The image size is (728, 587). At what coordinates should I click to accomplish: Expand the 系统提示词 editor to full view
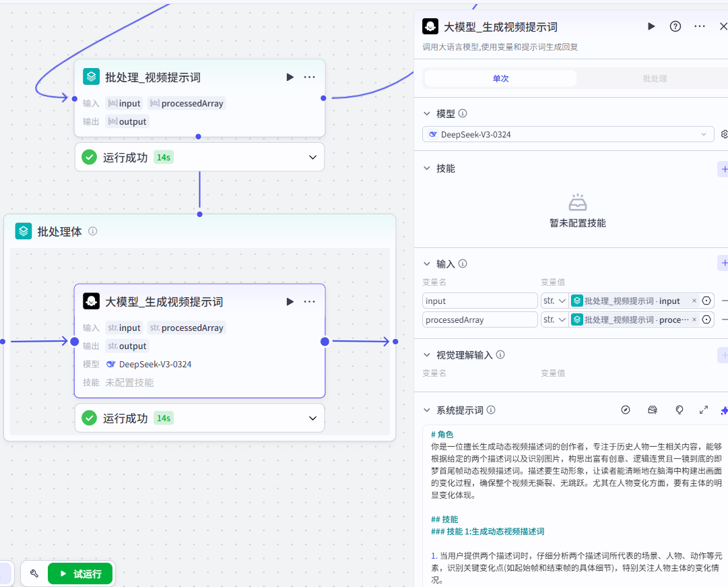[704, 410]
